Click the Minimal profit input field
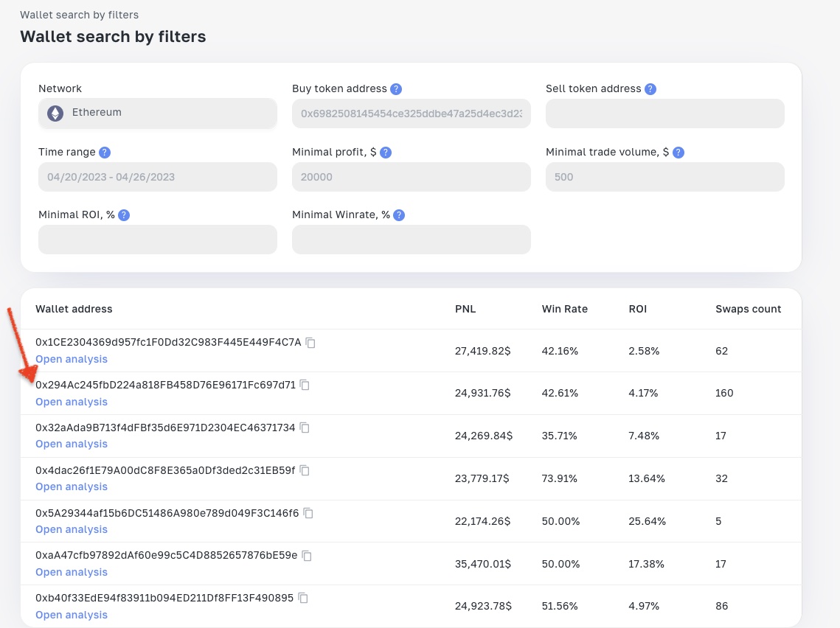 [x=412, y=177]
